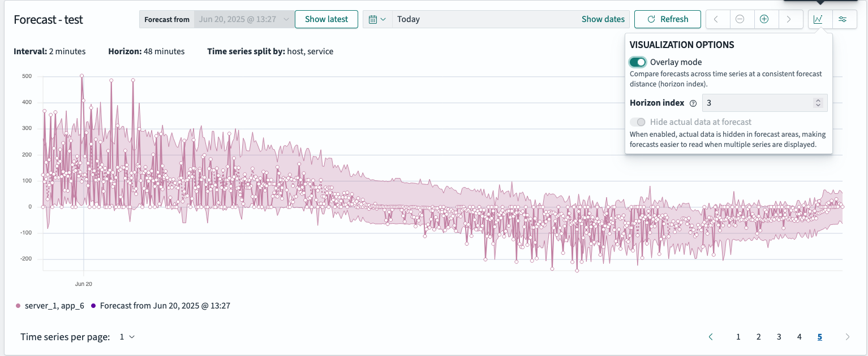868x356 pixels.
Task: Zoom out using the minus icon
Action: click(740, 19)
